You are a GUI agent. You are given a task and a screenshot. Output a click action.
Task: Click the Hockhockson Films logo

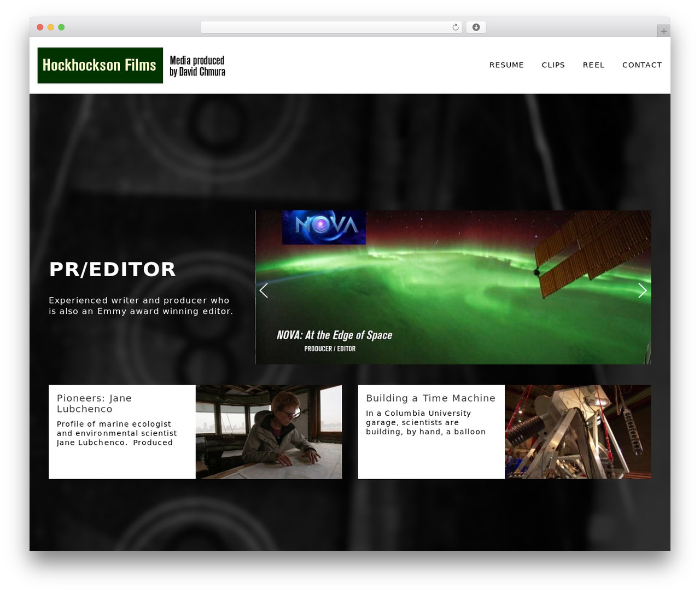(x=100, y=65)
